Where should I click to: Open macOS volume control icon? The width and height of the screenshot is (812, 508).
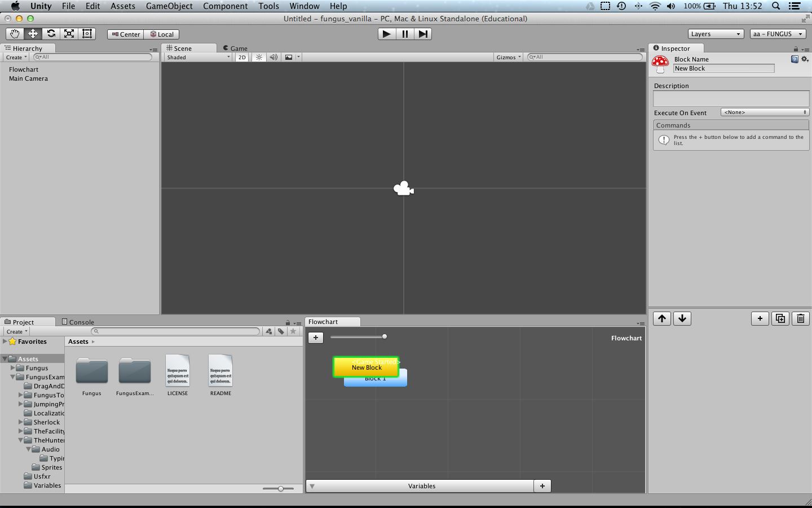[x=671, y=6]
